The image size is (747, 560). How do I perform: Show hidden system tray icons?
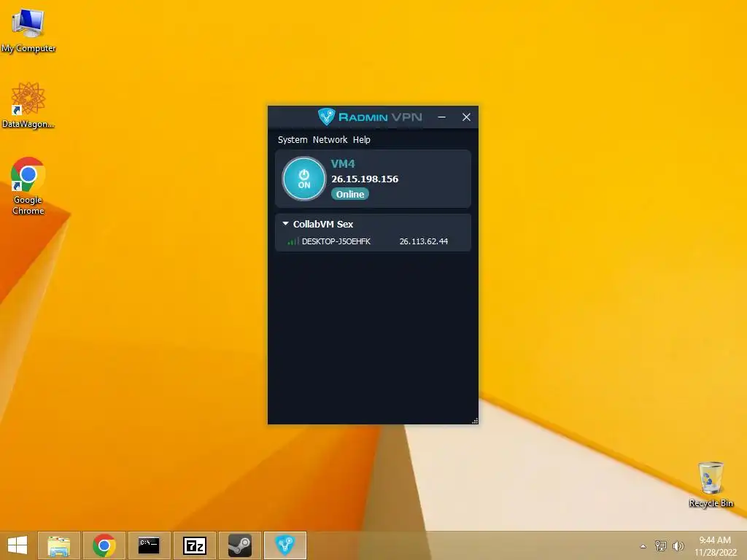click(x=643, y=546)
